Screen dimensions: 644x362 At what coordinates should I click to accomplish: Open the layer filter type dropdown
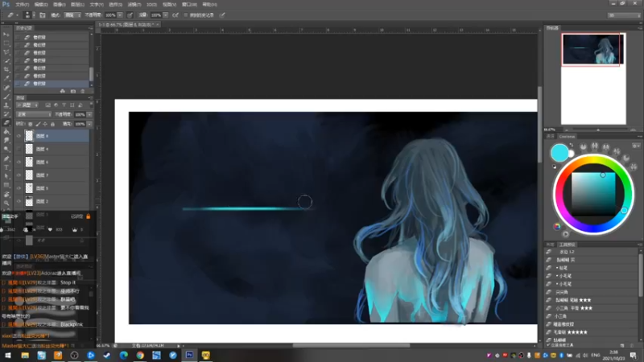(27, 105)
